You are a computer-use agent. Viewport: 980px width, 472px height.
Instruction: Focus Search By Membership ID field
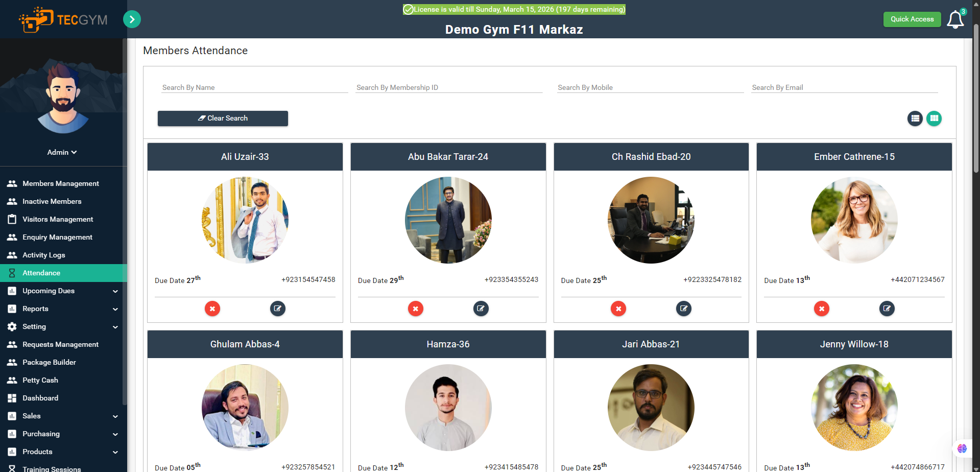(x=449, y=87)
